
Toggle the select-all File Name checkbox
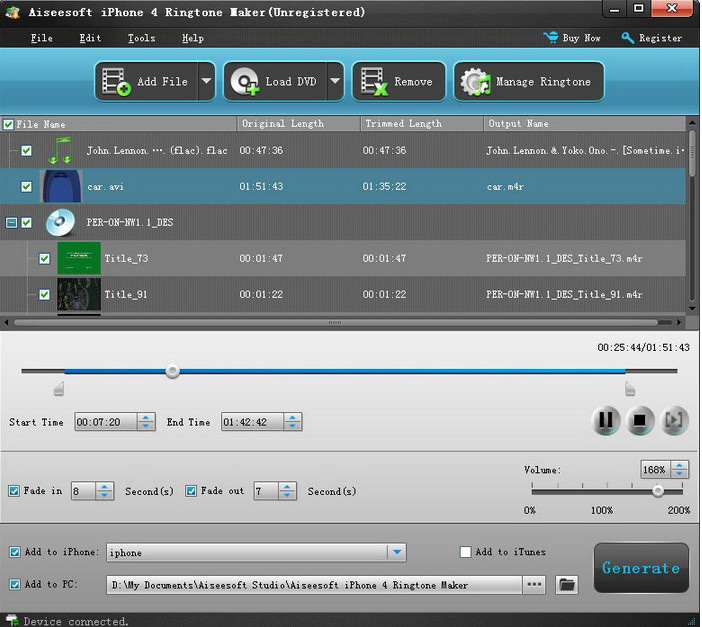click(8, 124)
